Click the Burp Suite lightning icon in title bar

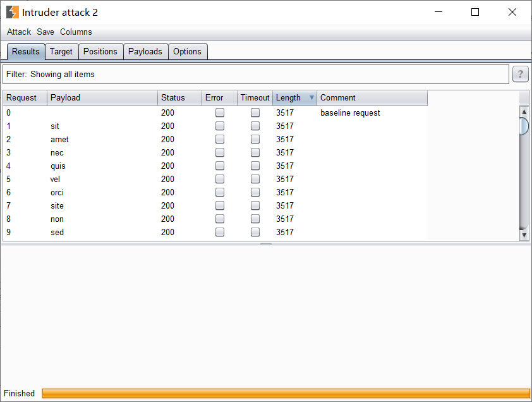pyautogui.click(x=13, y=12)
